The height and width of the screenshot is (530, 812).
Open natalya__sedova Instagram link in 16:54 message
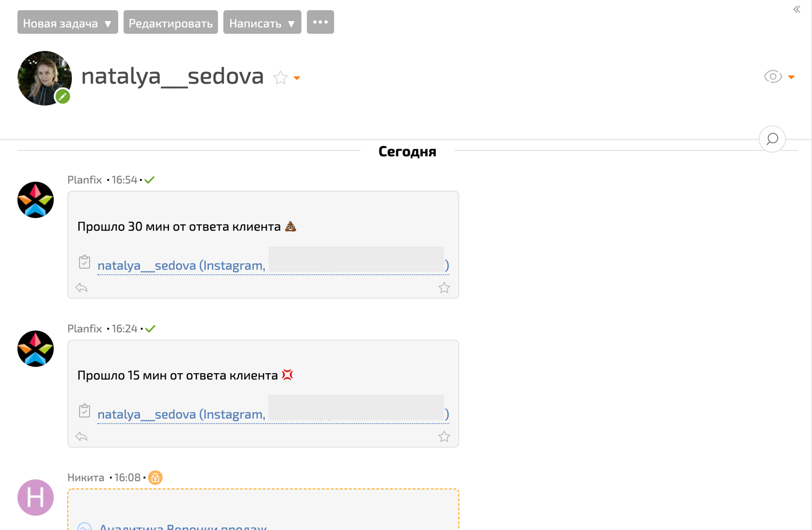[x=181, y=266]
